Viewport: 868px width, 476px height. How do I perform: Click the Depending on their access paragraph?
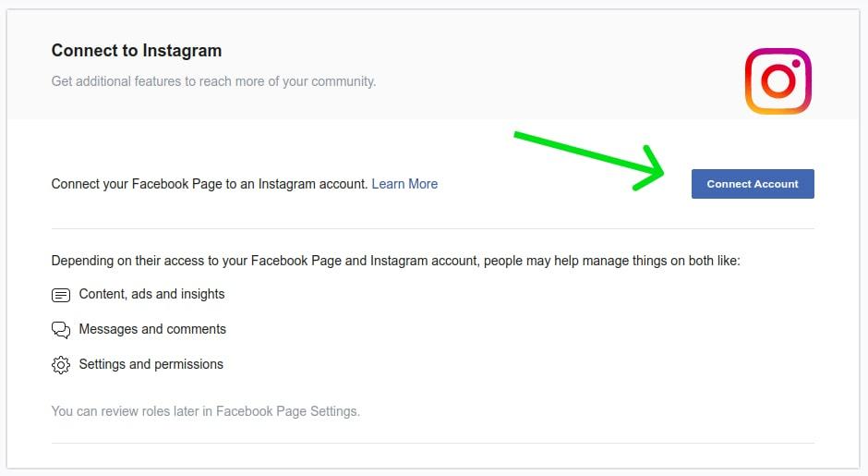[x=396, y=261]
